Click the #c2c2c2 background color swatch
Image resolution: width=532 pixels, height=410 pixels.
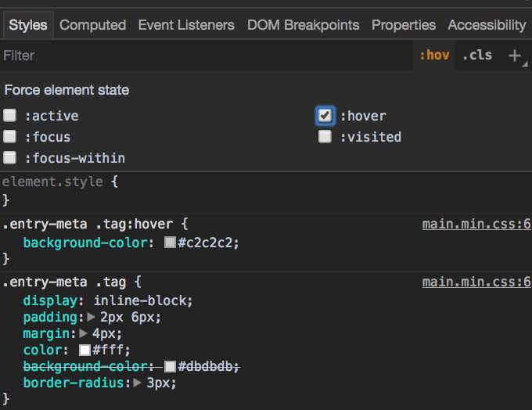click(x=170, y=243)
